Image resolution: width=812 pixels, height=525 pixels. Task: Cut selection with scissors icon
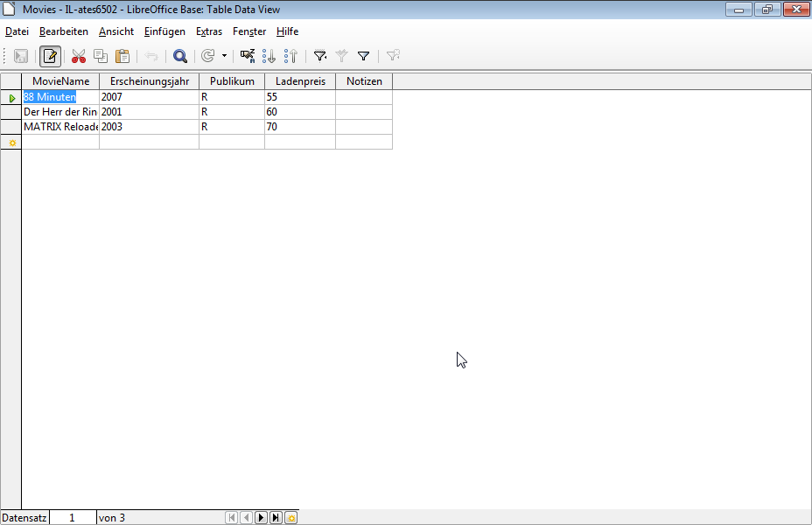[79, 56]
